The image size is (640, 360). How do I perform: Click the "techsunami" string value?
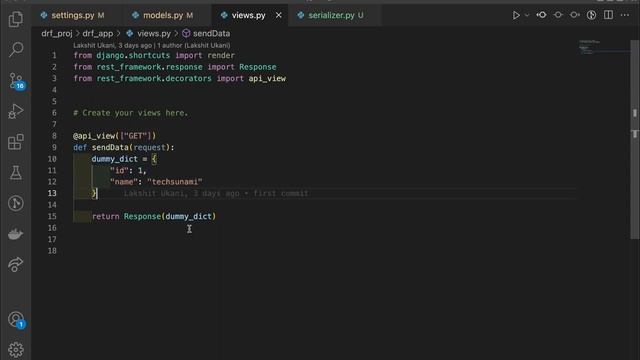[175, 182]
